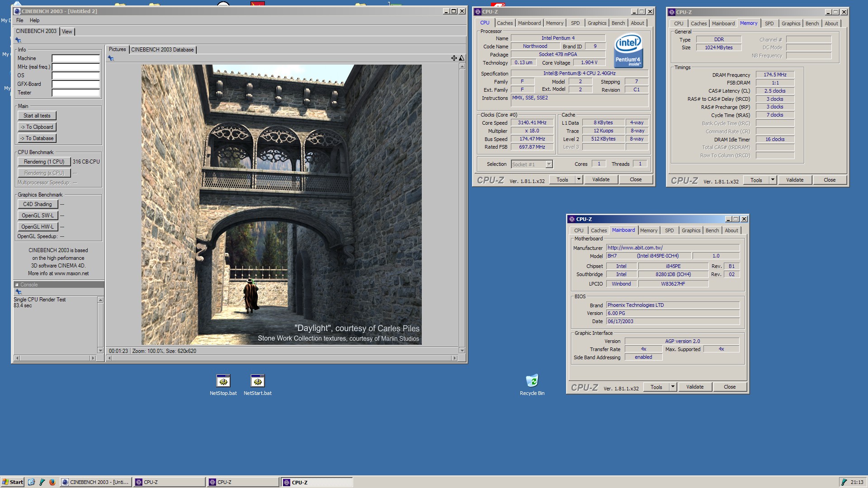The height and width of the screenshot is (488, 868).
Task: Click the move/pan cross icon above the render
Action: point(453,58)
